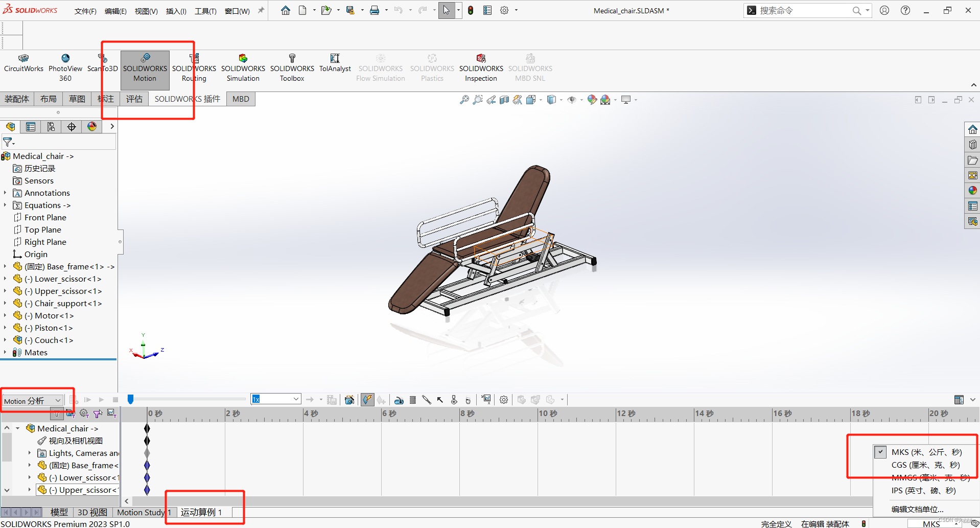
Task: Choose IPS (英寸、磅、秒) unit system
Action: pyautogui.click(x=924, y=490)
